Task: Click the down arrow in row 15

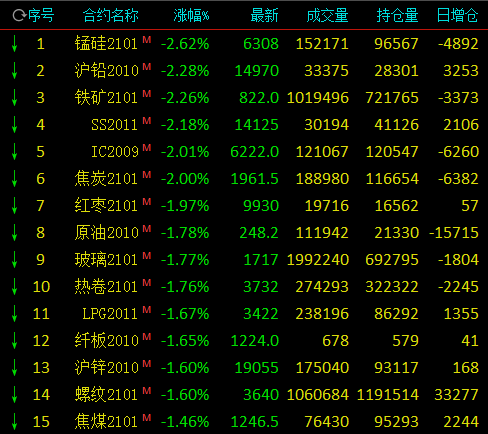Action: click(14, 422)
